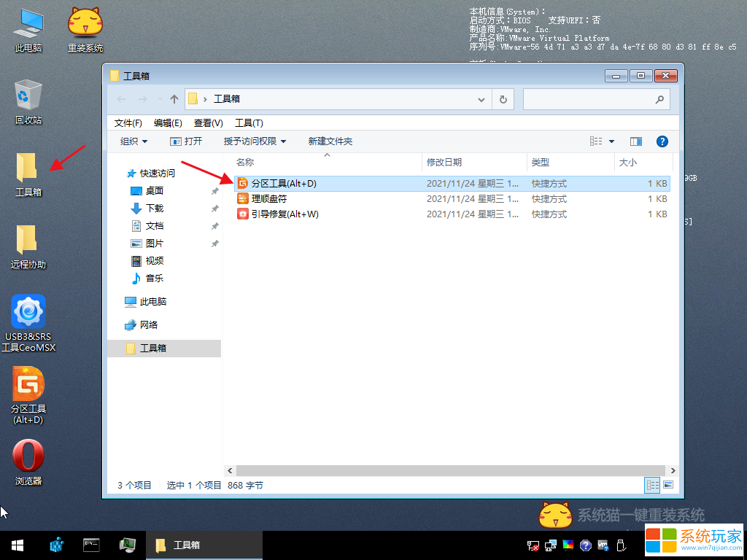
Task: Change view layout icon in toolbar
Action: click(x=596, y=141)
